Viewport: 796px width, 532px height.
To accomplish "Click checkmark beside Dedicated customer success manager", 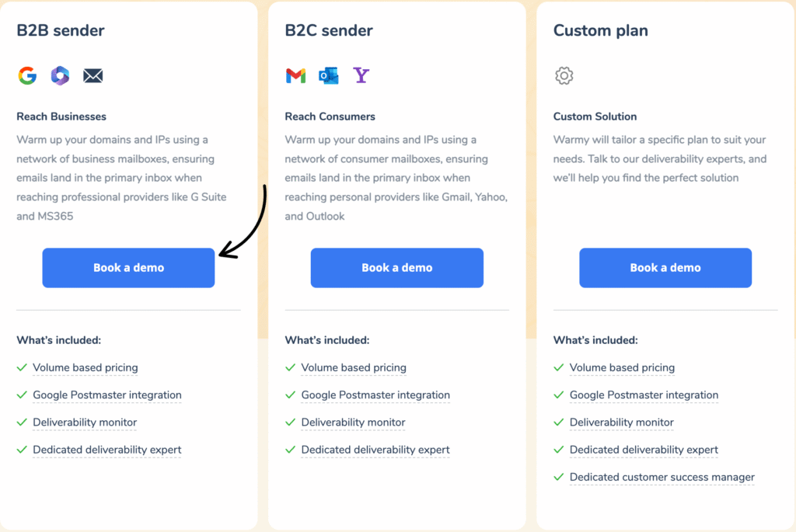I will (x=558, y=477).
